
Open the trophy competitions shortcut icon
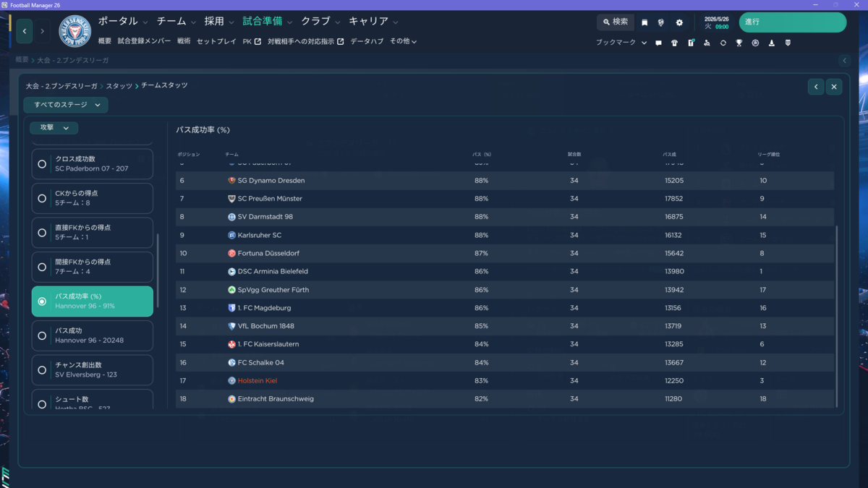point(739,43)
